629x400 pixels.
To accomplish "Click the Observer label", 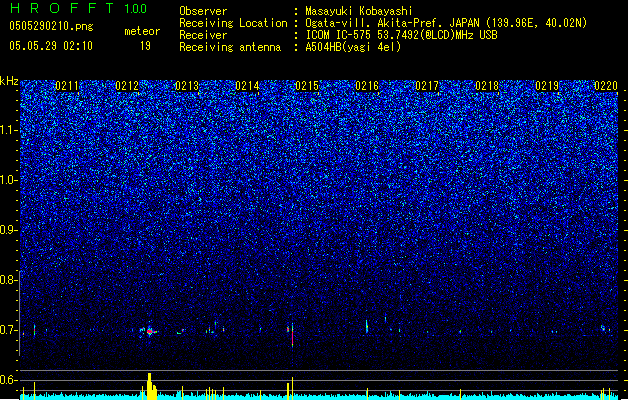I will [x=203, y=11].
